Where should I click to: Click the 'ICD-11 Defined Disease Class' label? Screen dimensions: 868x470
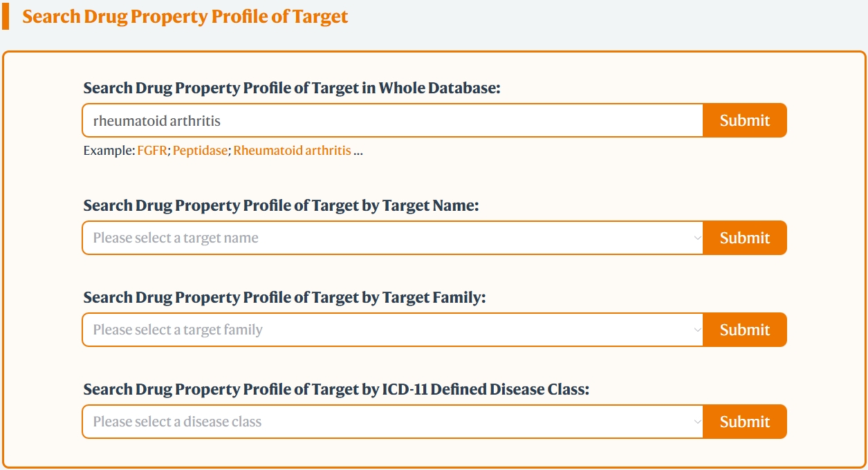336,390
